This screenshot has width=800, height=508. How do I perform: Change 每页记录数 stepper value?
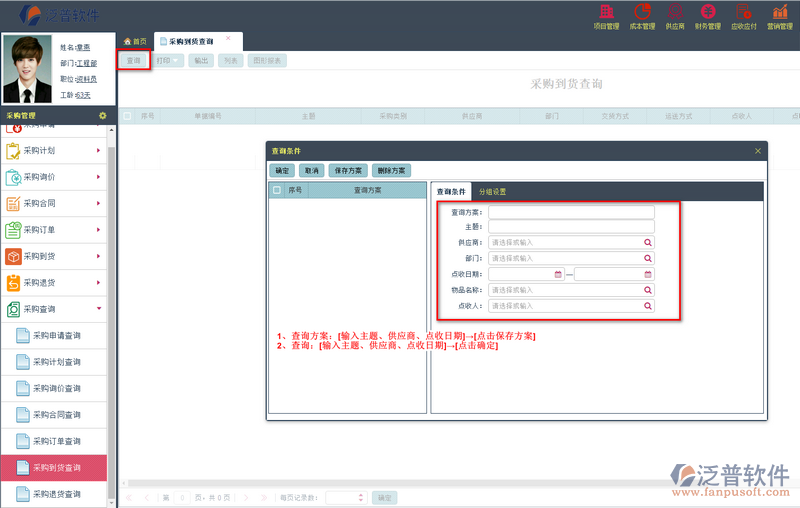click(361, 498)
